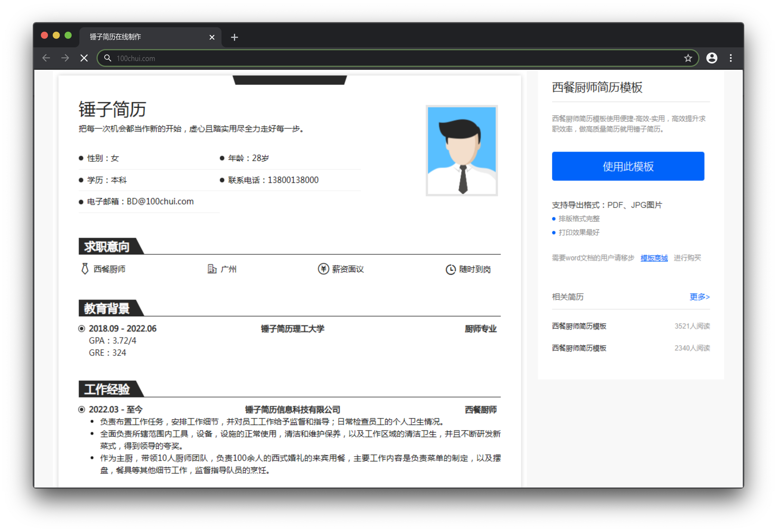Click the search magnifier icon in the address bar

[x=107, y=58]
